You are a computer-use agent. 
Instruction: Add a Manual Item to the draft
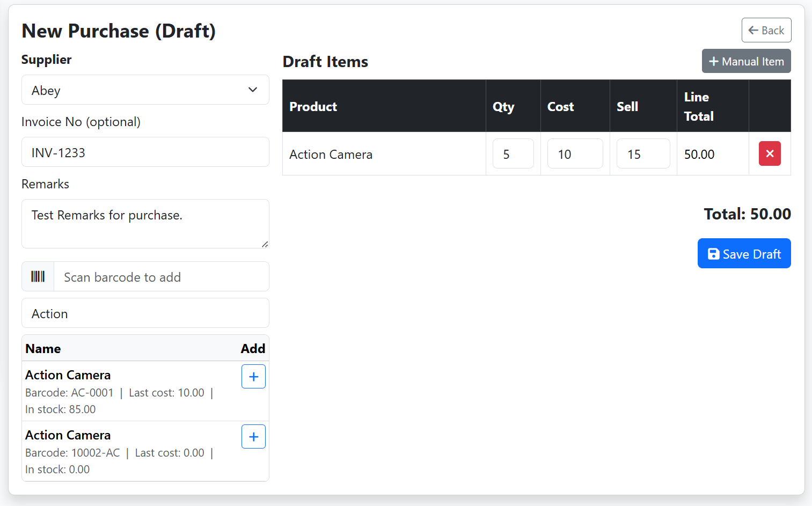746,61
